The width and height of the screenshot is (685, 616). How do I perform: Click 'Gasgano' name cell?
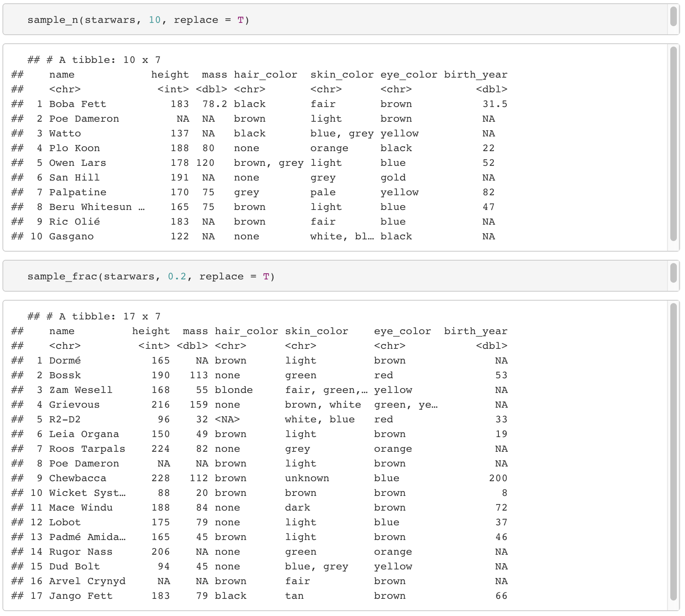click(71, 237)
